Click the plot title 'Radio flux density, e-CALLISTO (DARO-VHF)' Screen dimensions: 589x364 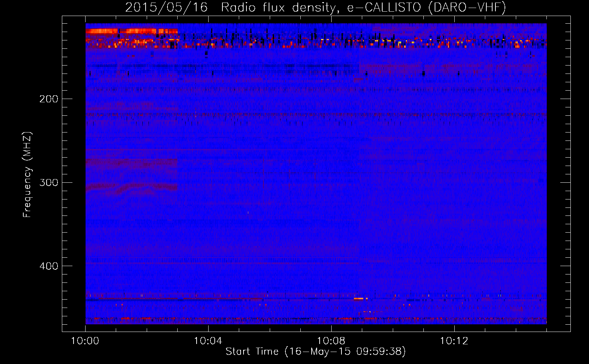point(363,7)
